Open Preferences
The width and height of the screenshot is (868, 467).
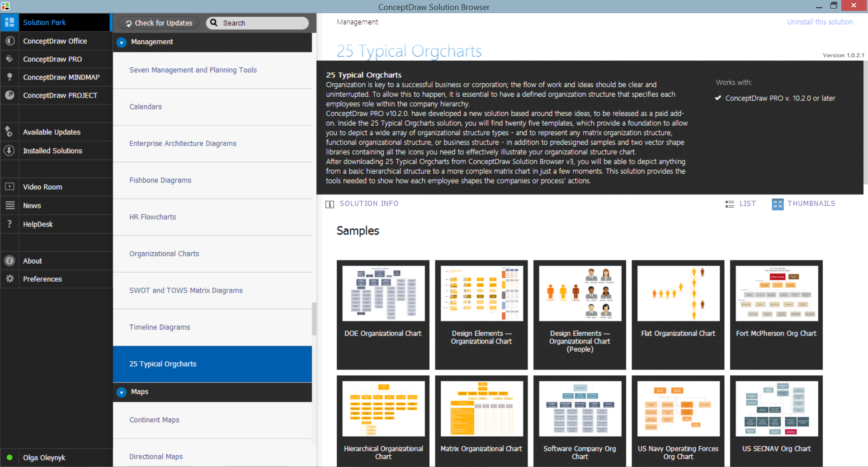tap(56, 279)
